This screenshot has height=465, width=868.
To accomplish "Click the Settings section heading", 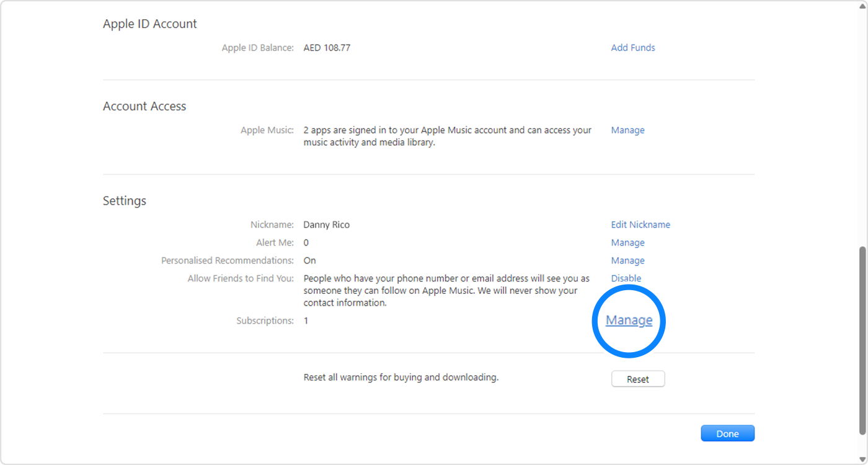I will pos(125,201).
